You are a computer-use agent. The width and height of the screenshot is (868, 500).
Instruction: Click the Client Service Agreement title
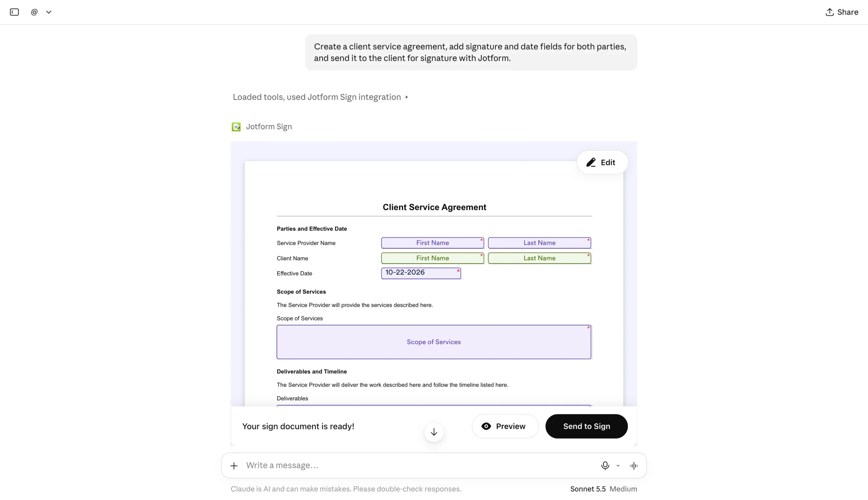pyautogui.click(x=434, y=207)
